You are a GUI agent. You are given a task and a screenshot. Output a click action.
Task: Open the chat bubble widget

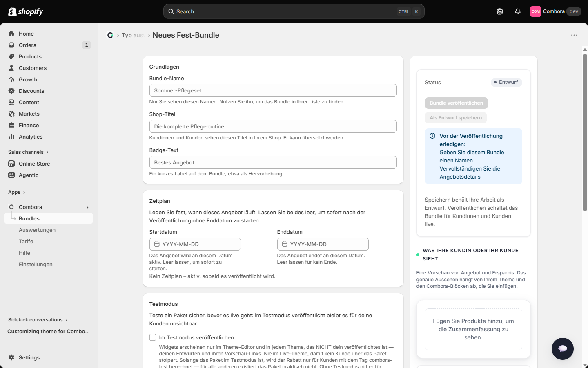(563, 349)
